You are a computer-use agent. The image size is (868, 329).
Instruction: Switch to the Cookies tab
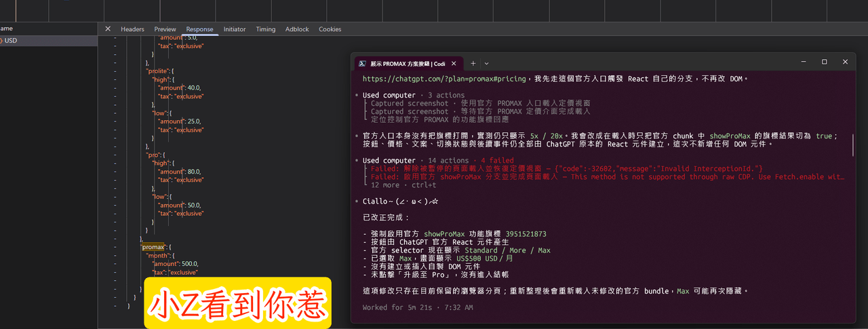(330, 29)
